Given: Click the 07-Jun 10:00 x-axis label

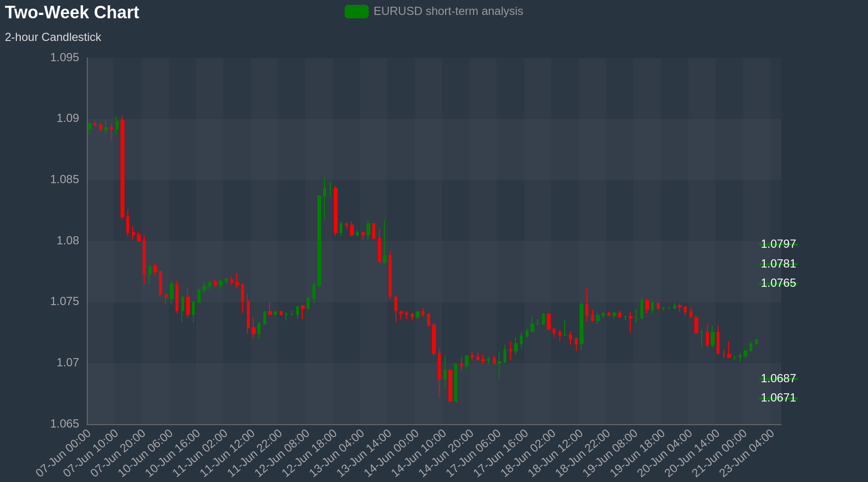Looking at the screenshot, I should pyautogui.click(x=91, y=454).
